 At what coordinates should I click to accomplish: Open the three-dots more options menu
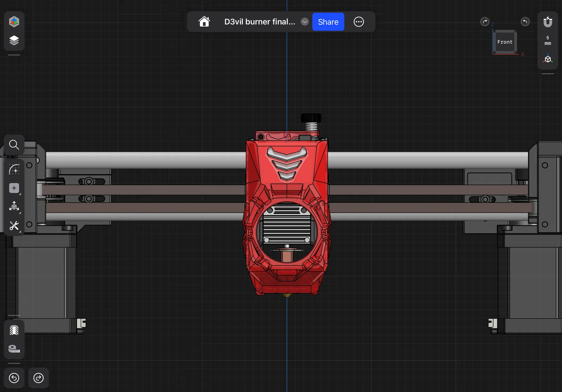pos(359,22)
